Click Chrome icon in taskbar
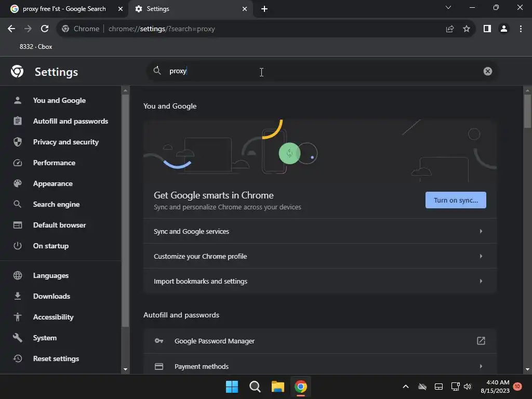This screenshot has height=399, width=532. coord(301,387)
